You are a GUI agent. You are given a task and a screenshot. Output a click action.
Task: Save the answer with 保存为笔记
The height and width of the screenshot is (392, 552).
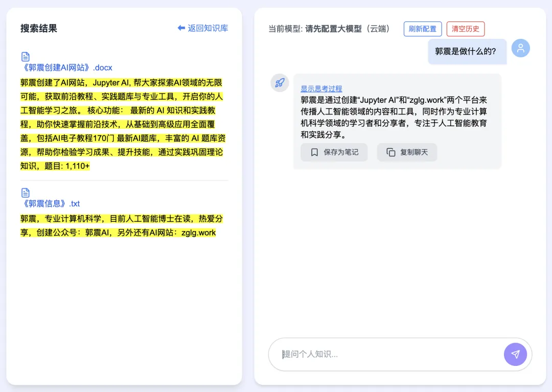click(334, 152)
